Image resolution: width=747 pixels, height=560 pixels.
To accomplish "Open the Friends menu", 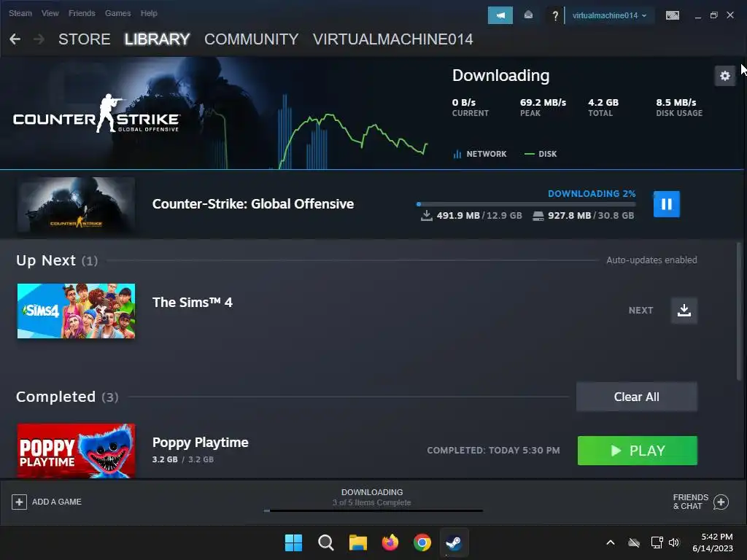I will pyautogui.click(x=82, y=13).
